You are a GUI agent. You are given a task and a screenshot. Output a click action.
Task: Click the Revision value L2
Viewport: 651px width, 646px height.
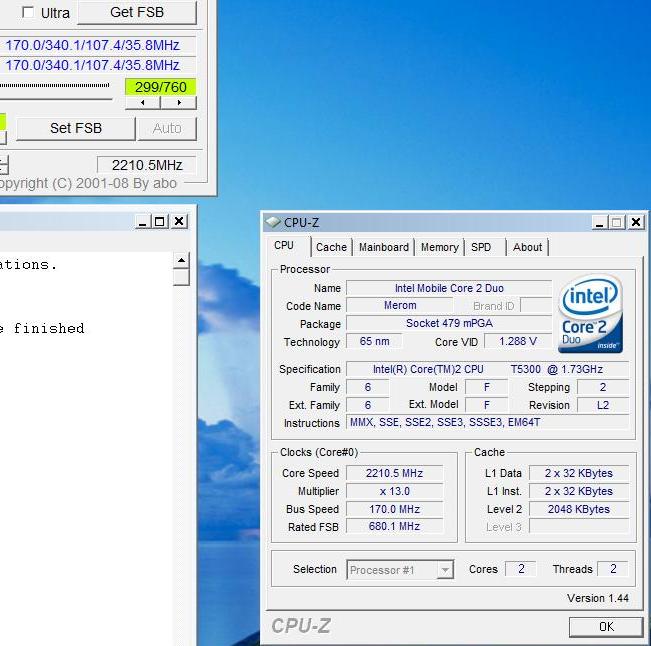603,405
